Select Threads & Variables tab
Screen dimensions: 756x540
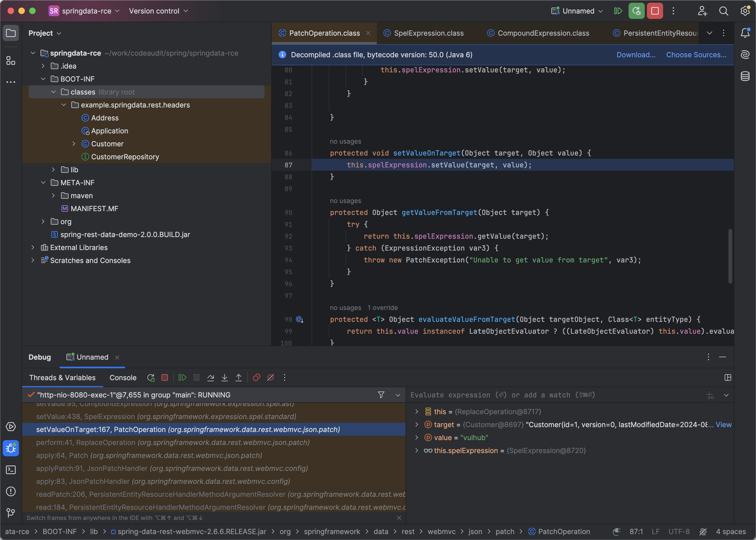(x=62, y=378)
